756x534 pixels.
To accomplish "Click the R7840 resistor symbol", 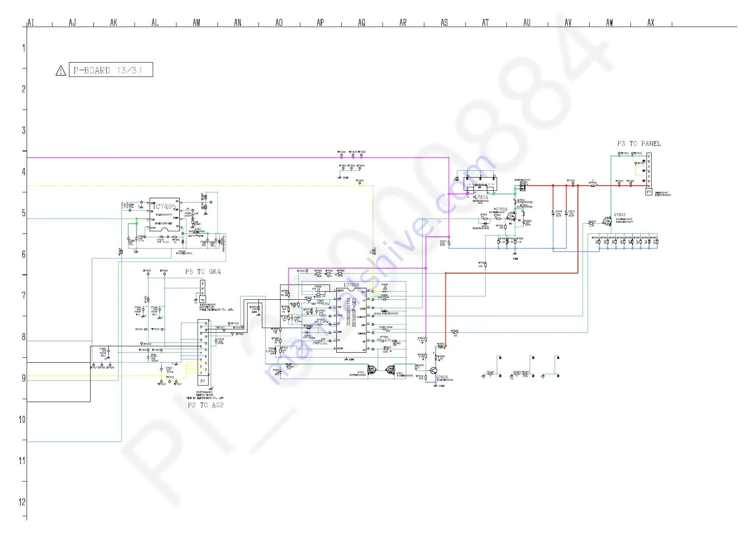I will [426, 340].
